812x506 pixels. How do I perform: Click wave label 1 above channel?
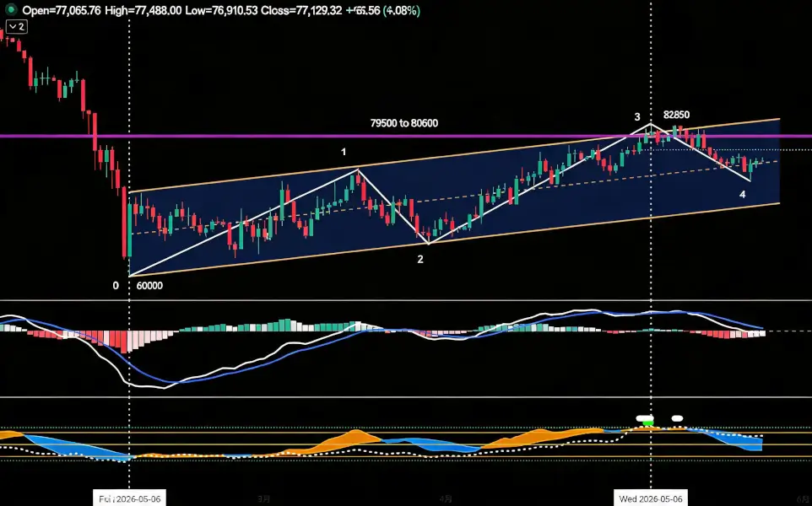click(x=344, y=152)
